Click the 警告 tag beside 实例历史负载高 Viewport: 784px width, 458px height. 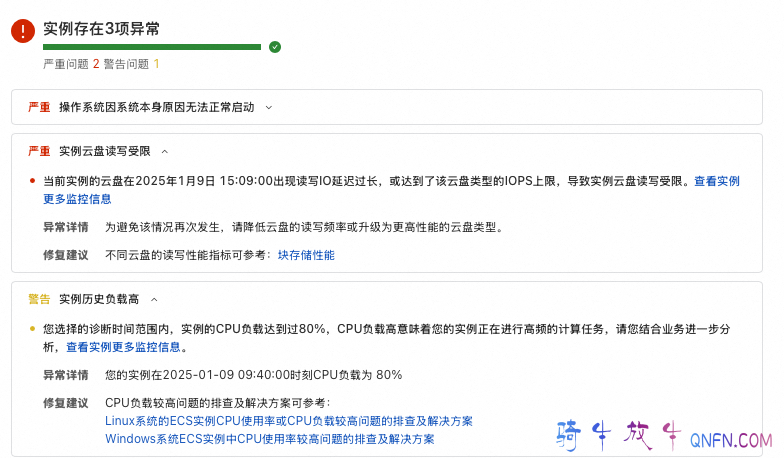pos(39,298)
